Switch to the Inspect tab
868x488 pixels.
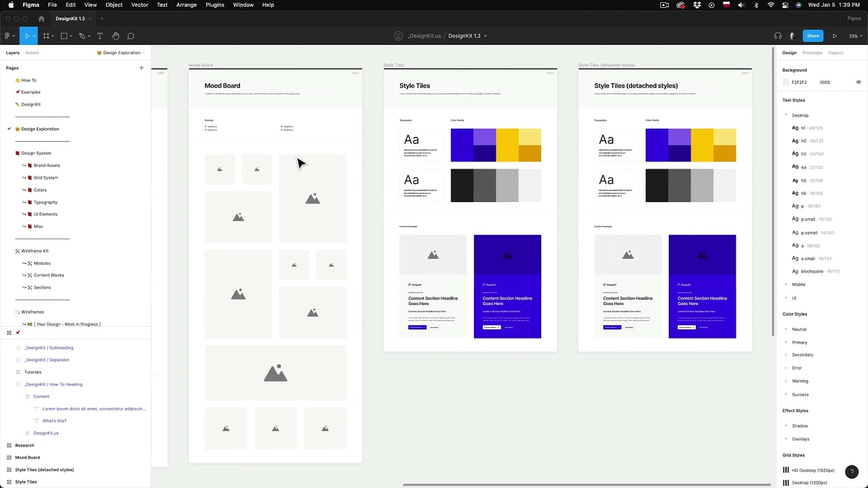(x=835, y=53)
